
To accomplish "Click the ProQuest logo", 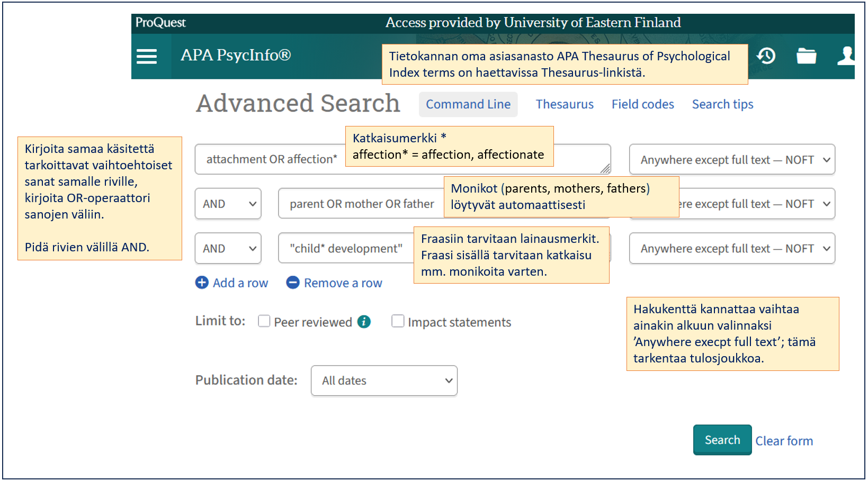I will [x=160, y=23].
